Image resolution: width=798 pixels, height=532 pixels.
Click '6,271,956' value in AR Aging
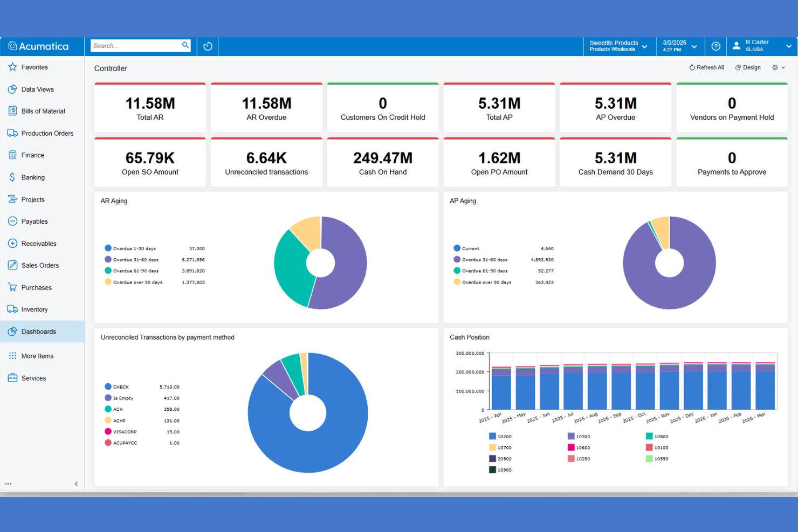click(193, 259)
